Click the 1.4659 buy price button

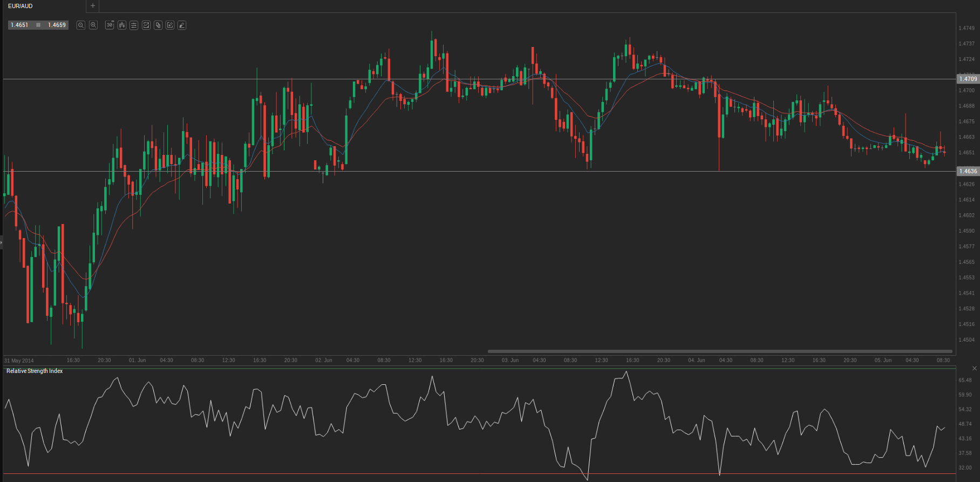click(x=57, y=25)
